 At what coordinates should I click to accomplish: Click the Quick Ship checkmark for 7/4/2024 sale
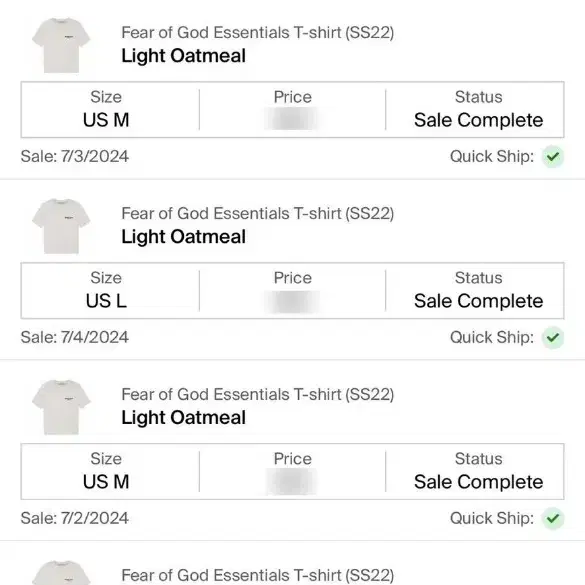[553, 338]
